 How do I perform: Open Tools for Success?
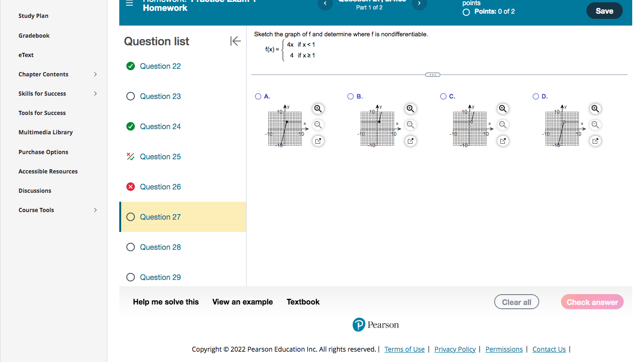pyautogui.click(x=42, y=113)
